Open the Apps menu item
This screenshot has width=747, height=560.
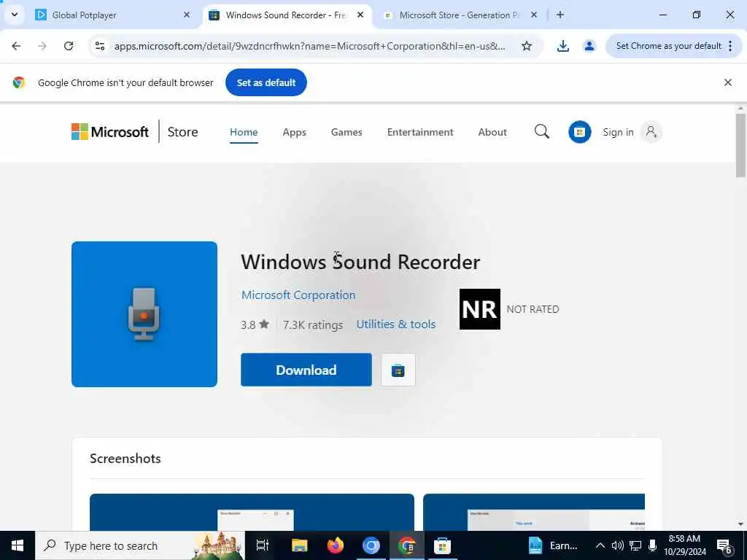tap(295, 132)
